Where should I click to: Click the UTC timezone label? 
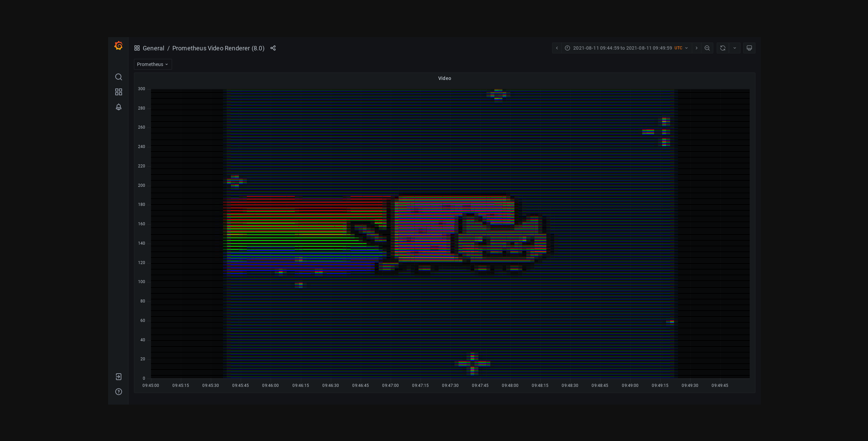678,48
